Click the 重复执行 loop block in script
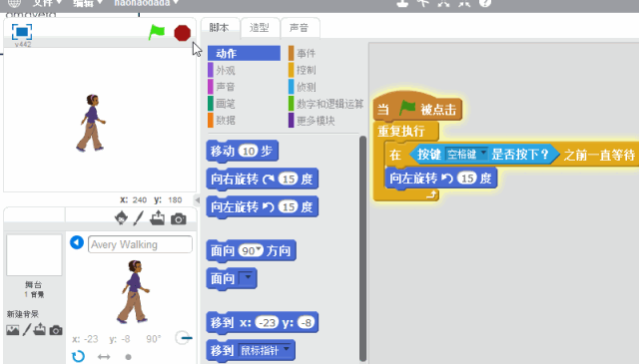Viewport: 639px width, 364px height. 401,131
